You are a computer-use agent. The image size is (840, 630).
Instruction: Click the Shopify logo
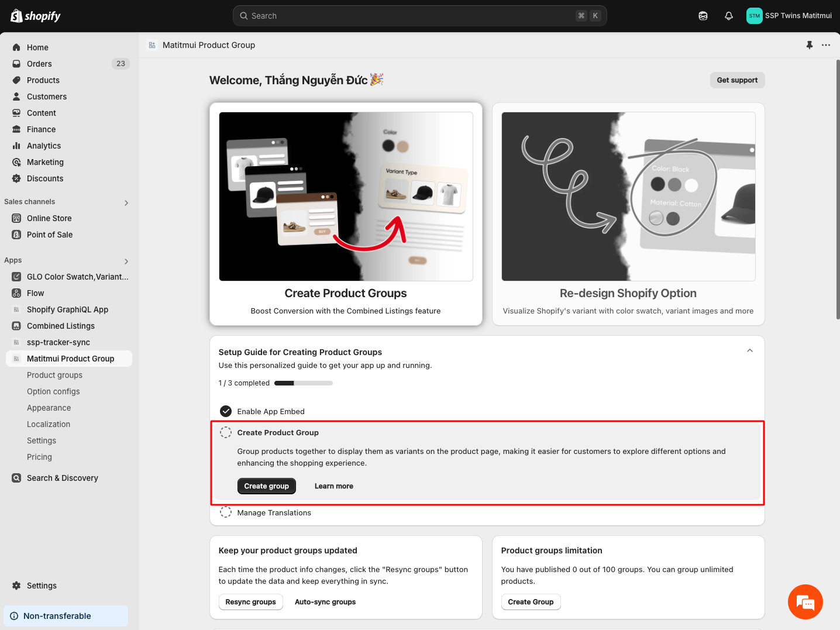click(x=36, y=16)
